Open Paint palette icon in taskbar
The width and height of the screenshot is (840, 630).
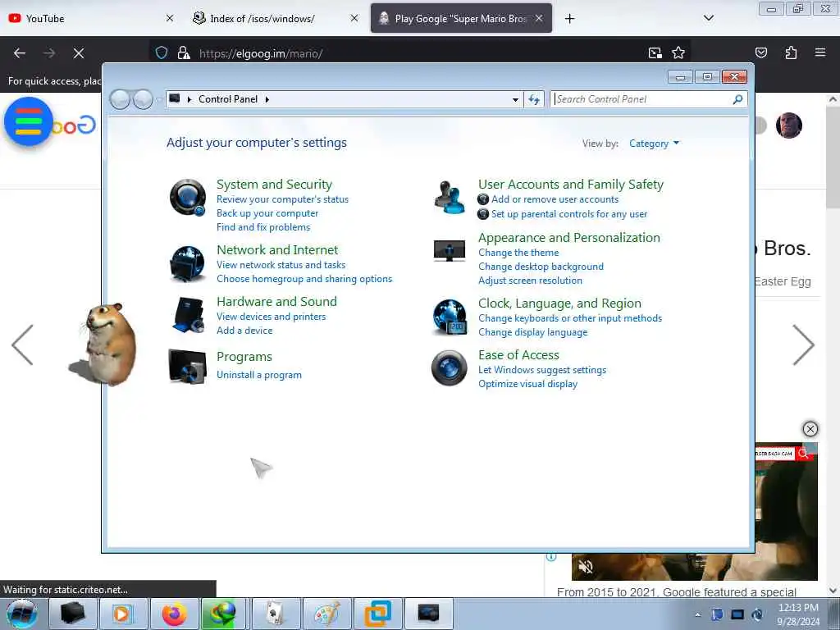326,614
